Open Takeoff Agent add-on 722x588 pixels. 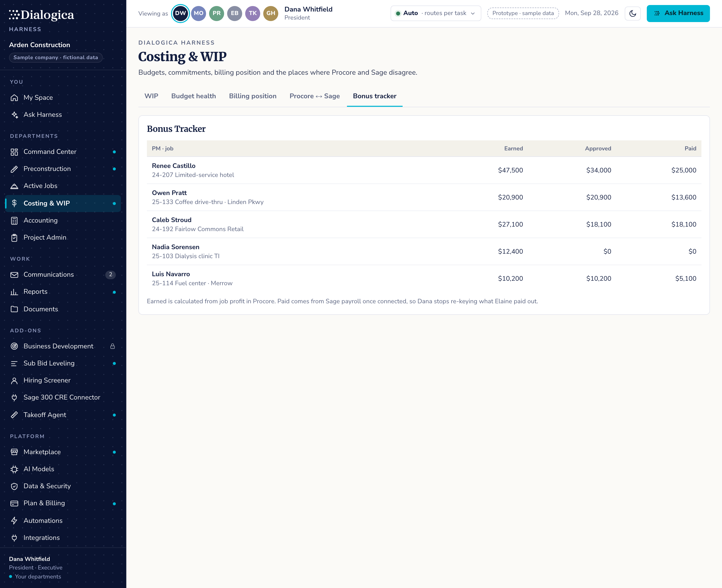click(x=63, y=415)
